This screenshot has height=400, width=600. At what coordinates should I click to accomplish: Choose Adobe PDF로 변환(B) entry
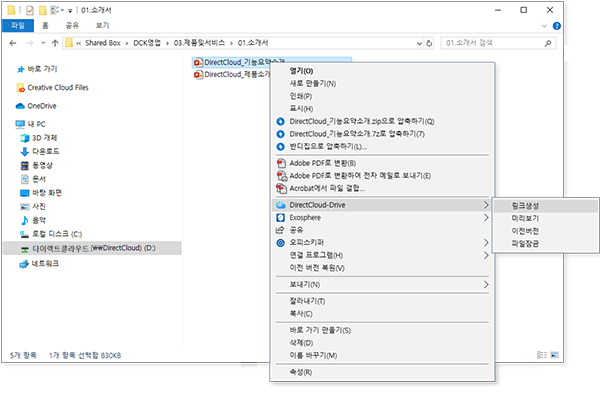pos(383,163)
